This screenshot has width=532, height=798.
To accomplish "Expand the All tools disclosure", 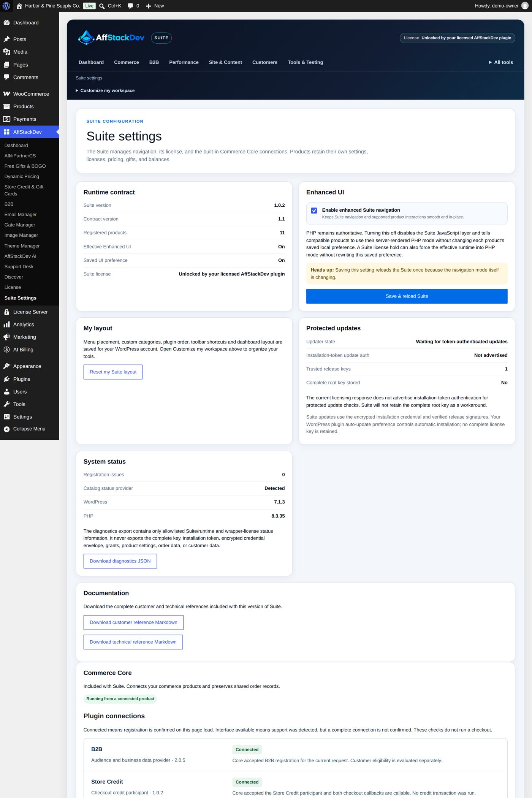I will (501, 62).
